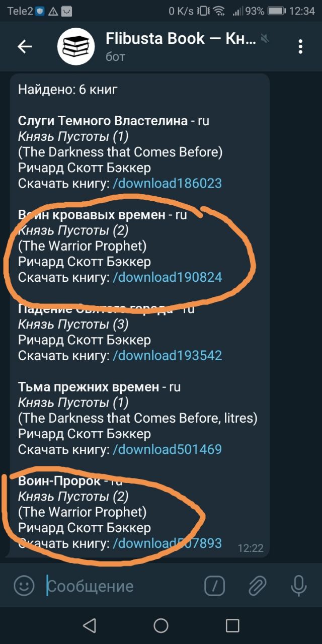Tap the Android home circle button

[161, 625]
